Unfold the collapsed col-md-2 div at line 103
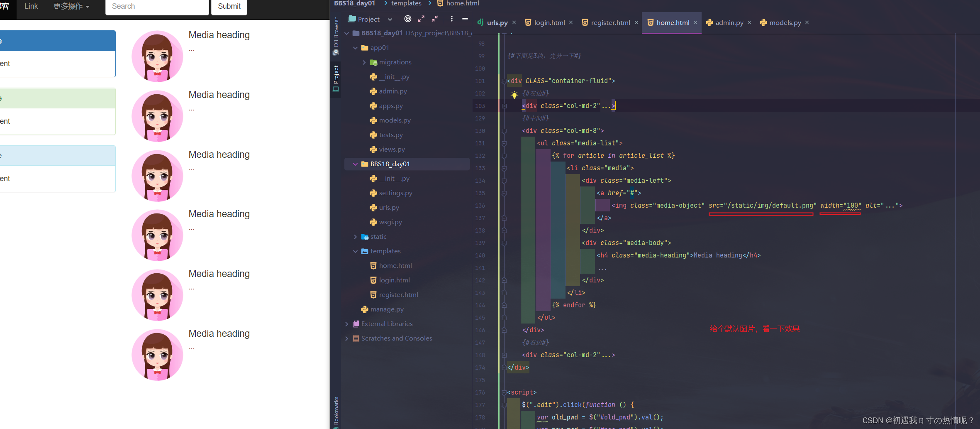The height and width of the screenshot is (429, 980). [504, 106]
